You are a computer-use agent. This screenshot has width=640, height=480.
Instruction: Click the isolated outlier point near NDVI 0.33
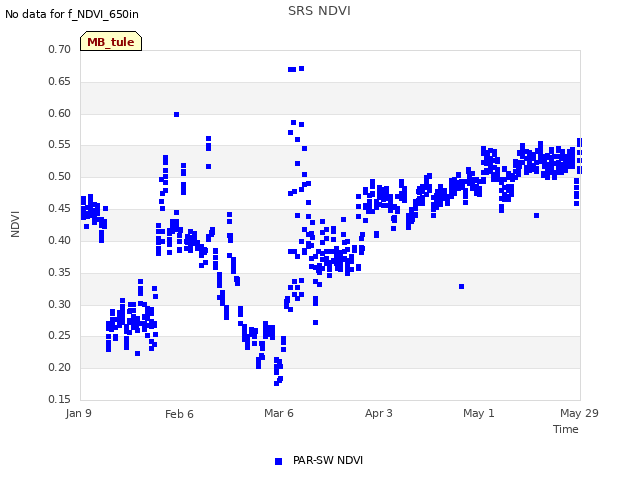(461, 287)
